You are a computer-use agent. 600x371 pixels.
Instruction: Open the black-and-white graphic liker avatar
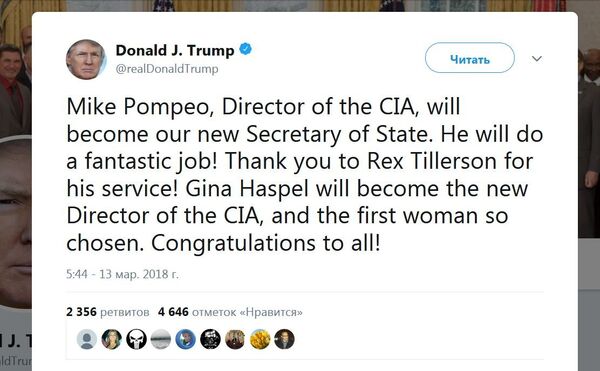click(x=210, y=339)
